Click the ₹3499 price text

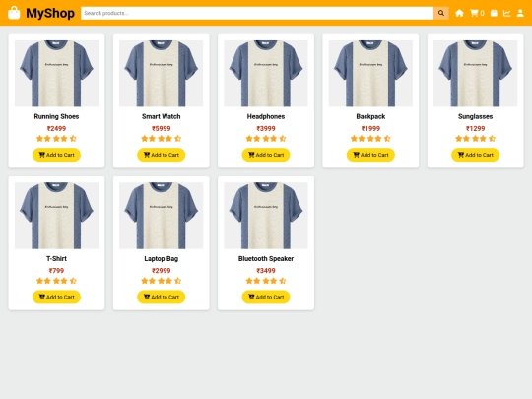coord(266,271)
